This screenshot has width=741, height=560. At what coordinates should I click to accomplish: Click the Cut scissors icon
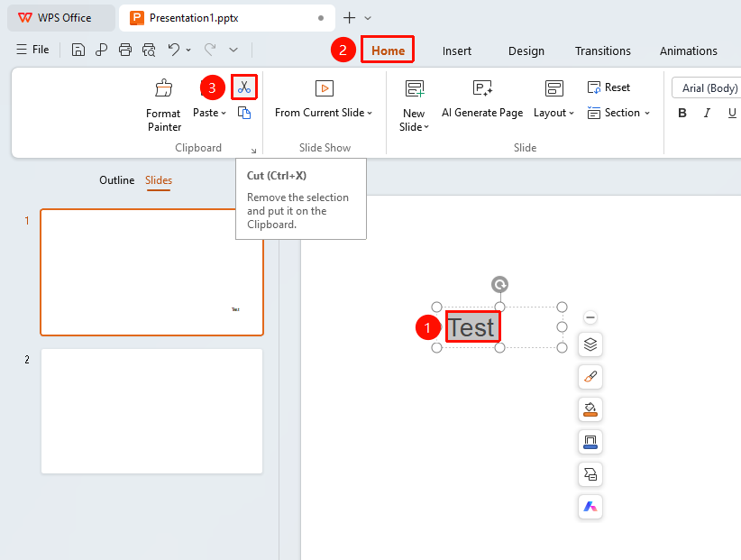(x=244, y=87)
